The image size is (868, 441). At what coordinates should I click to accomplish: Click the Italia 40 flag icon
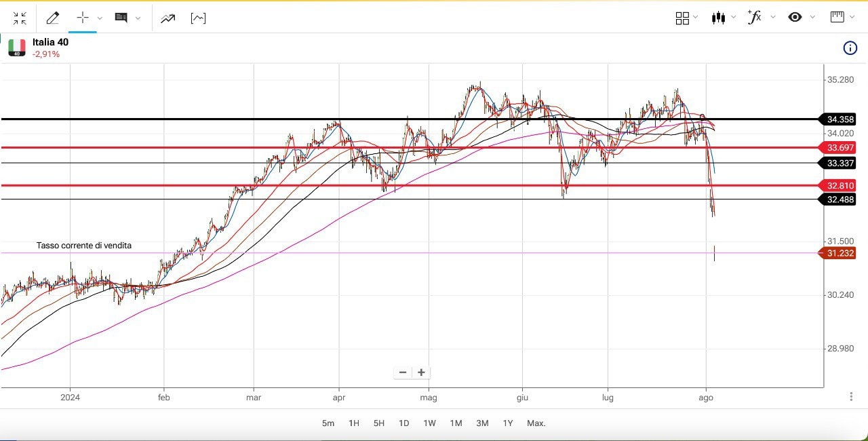17,47
